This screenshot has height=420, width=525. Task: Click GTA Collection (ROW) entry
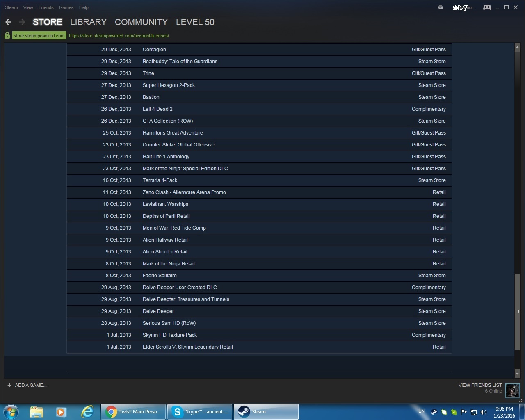point(259,121)
